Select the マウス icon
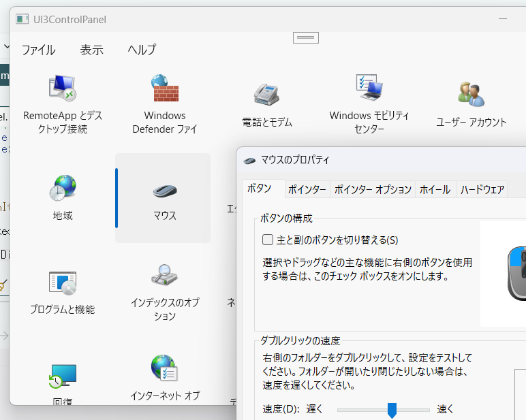The height and width of the screenshot is (420, 526). coord(164,191)
